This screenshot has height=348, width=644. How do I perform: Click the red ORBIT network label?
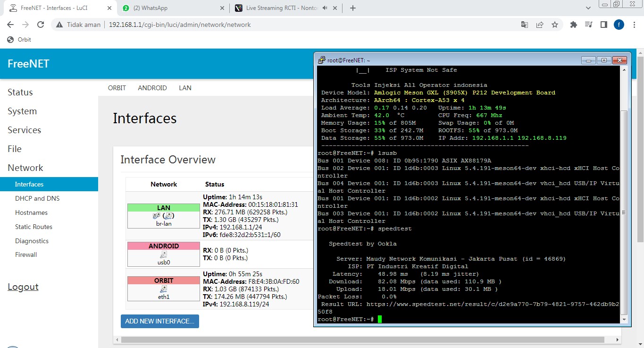(x=164, y=280)
